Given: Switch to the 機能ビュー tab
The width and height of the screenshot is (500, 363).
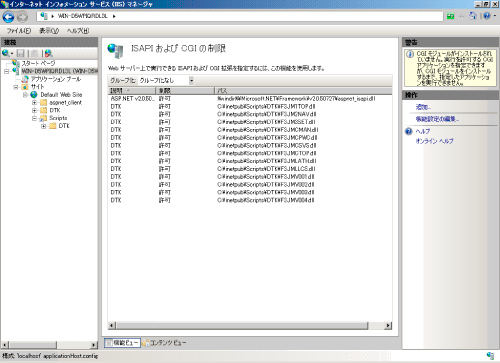Looking at the screenshot, I should (122, 343).
